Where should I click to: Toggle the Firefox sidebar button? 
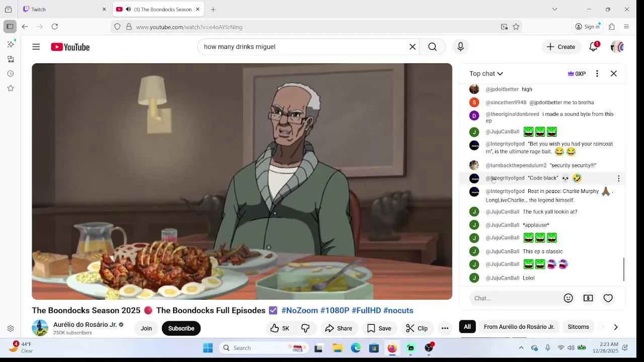point(10,27)
